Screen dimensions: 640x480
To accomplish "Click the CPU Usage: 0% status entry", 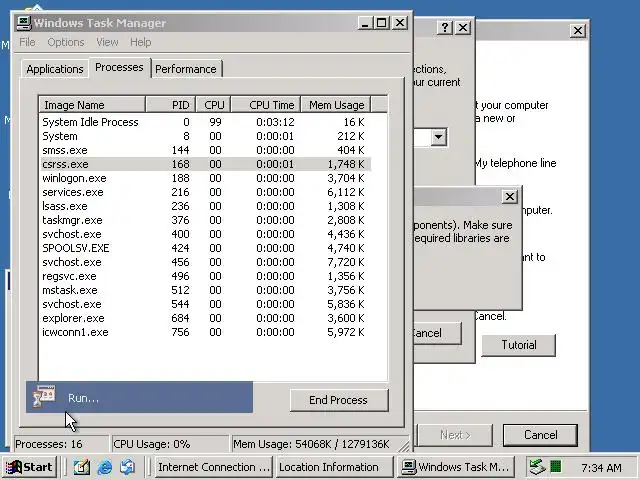I will point(170,444).
